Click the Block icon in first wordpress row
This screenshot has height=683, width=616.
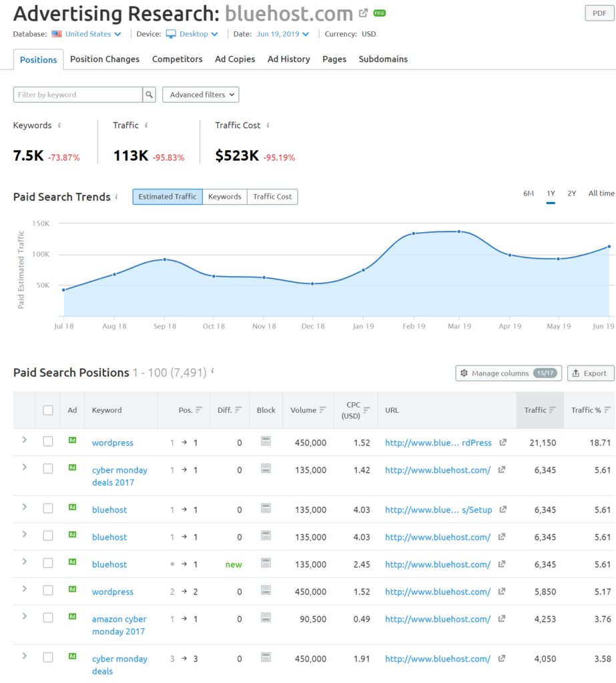pos(266,442)
